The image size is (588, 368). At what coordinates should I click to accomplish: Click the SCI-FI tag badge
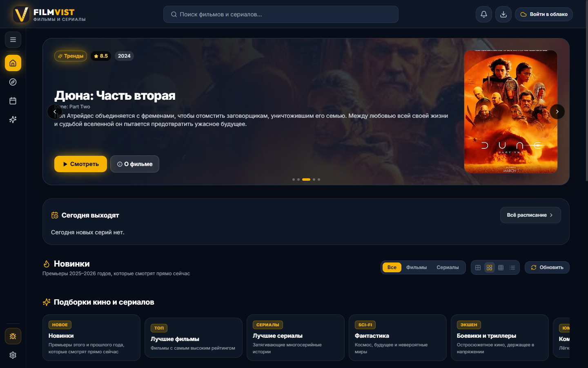coord(365,325)
